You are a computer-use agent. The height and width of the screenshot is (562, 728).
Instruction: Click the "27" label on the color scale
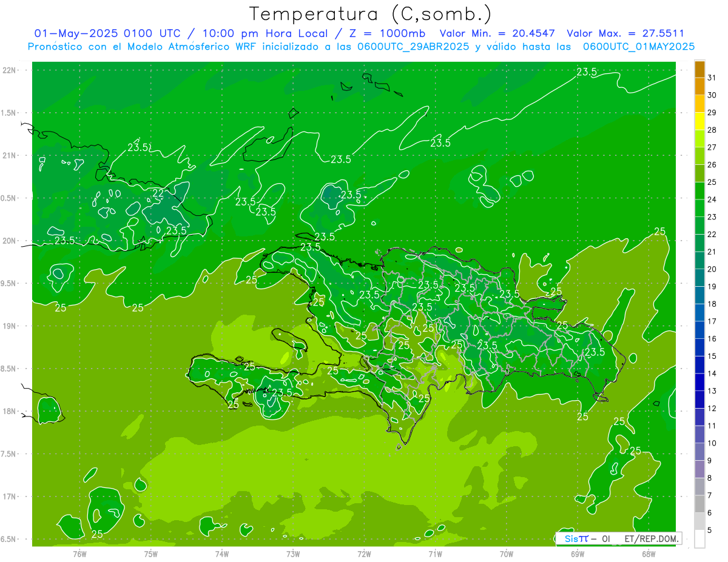tap(712, 147)
